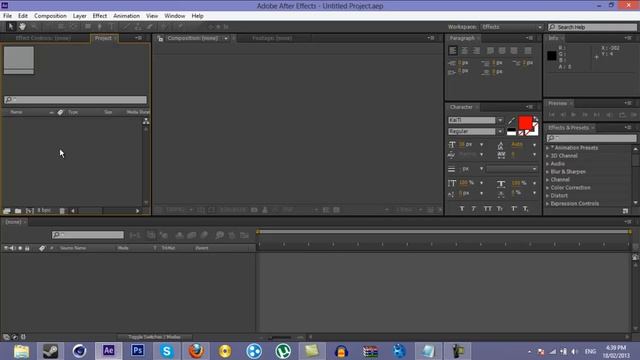Expand Distort effects category
640x360 pixels.
coord(548,196)
